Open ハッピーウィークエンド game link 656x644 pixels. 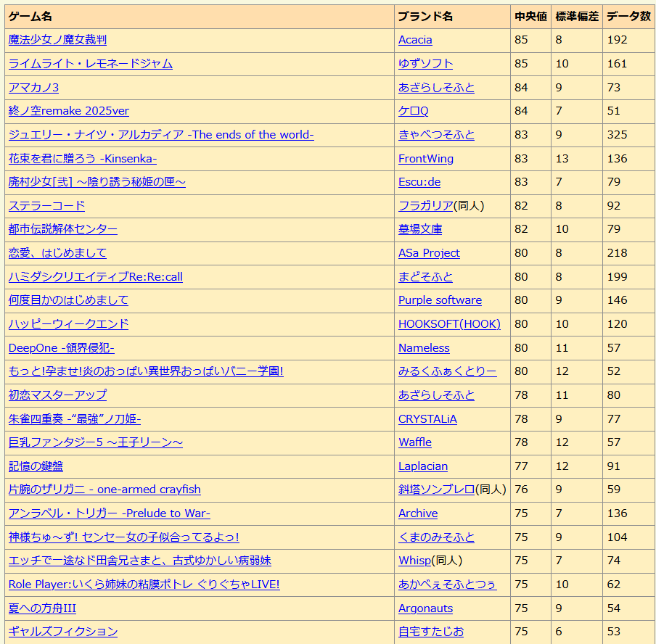68,324
